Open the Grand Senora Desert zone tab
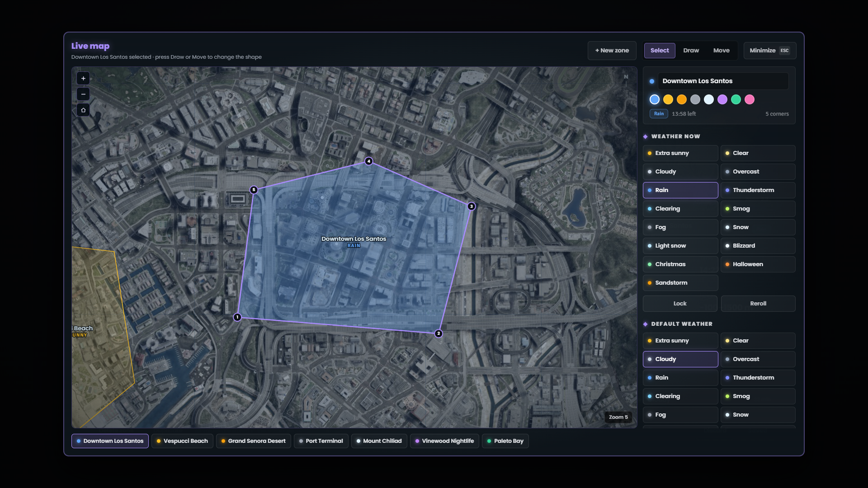 (x=254, y=441)
